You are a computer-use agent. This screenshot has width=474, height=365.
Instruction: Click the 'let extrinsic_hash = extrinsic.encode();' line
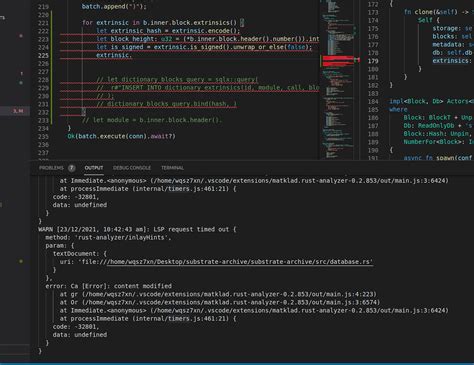tap(168, 31)
